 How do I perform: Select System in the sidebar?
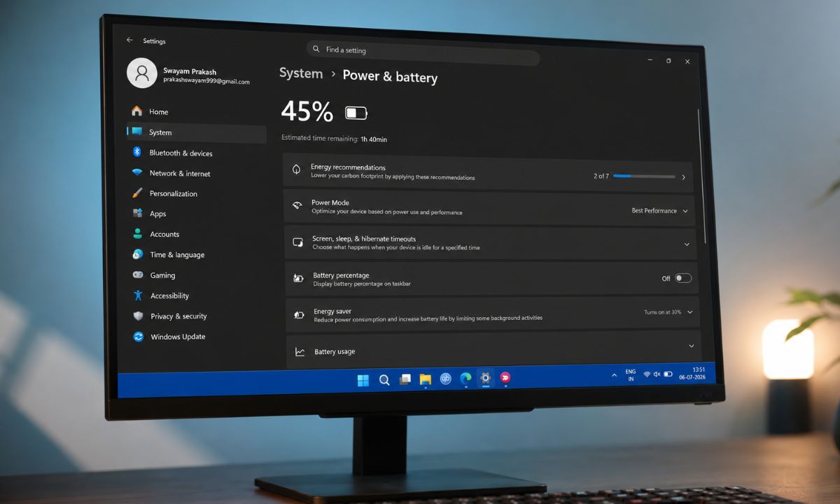(x=197, y=133)
